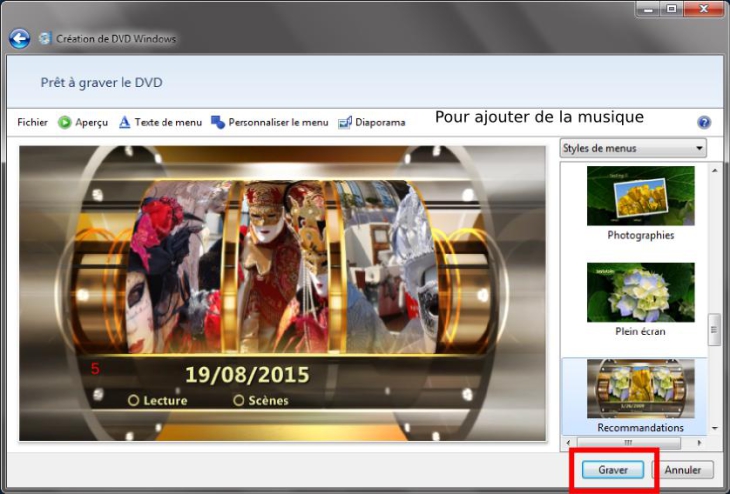Click the Diaporama music icon
The image size is (730, 494).
[x=345, y=122]
